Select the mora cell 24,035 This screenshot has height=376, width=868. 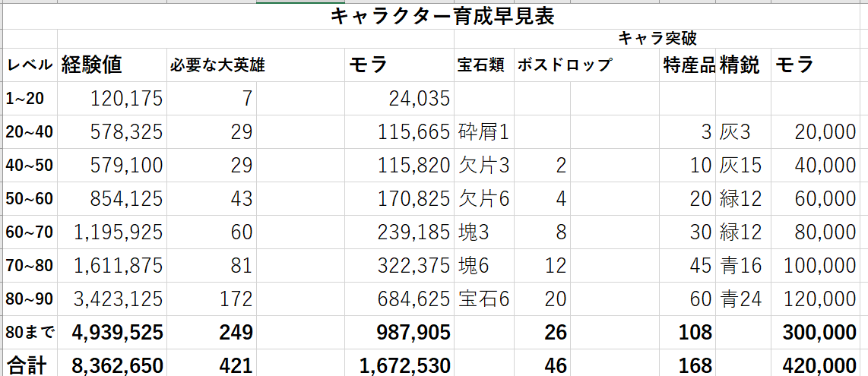click(x=399, y=99)
